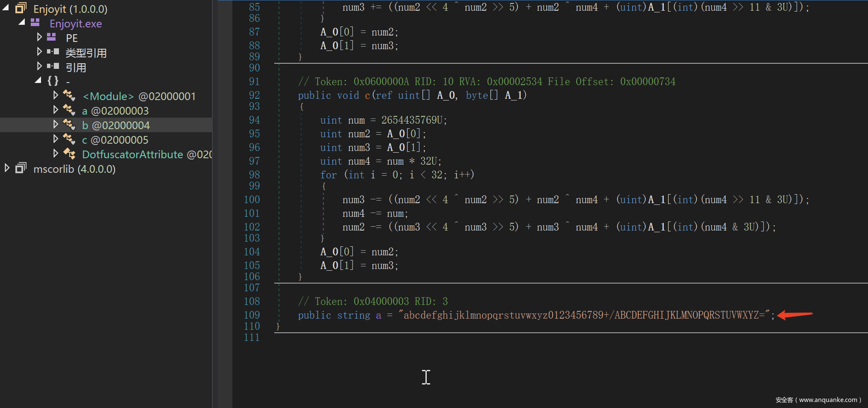Click method name c in declaration
This screenshot has height=408, width=868.
[367, 95]
